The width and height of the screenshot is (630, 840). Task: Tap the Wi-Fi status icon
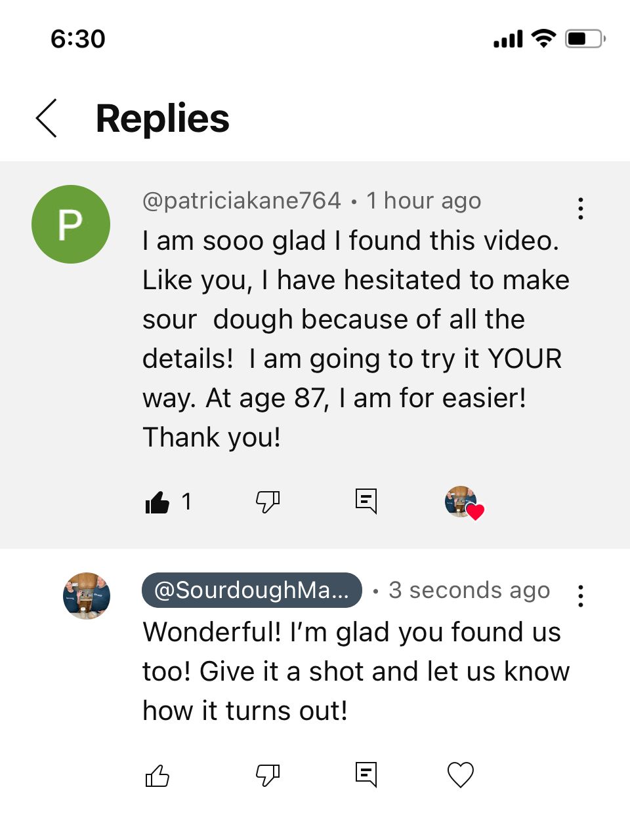(x=543, y=39)
